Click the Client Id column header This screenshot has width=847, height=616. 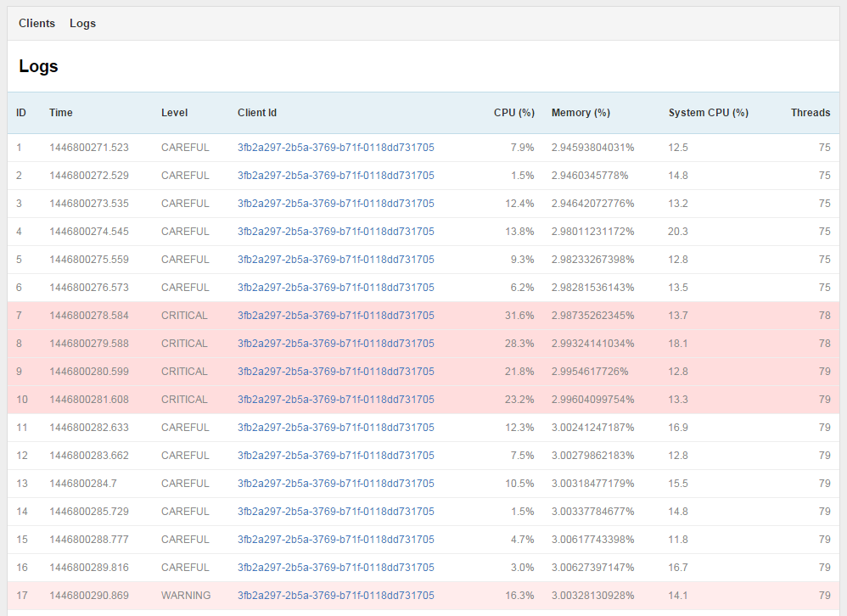tap(257, 113)
